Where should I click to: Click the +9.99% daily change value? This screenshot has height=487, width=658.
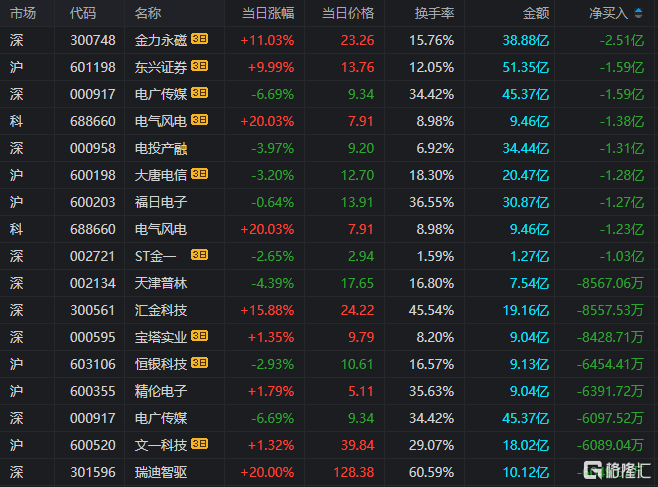tap(271, 67)
